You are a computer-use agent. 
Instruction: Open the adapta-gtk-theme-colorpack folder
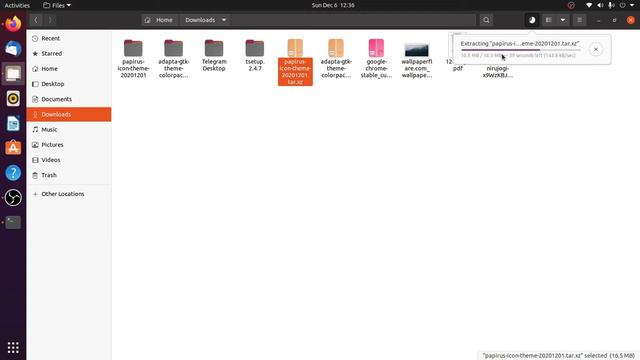click(173, 59)
